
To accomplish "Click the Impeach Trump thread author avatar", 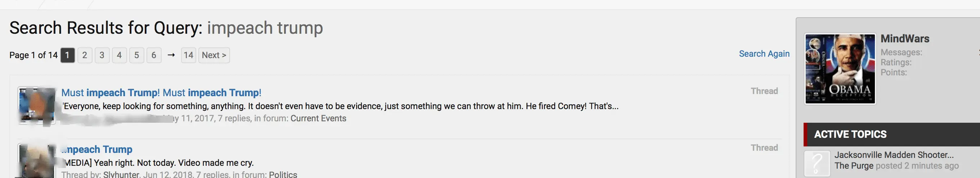I will (x=37, y=161).
